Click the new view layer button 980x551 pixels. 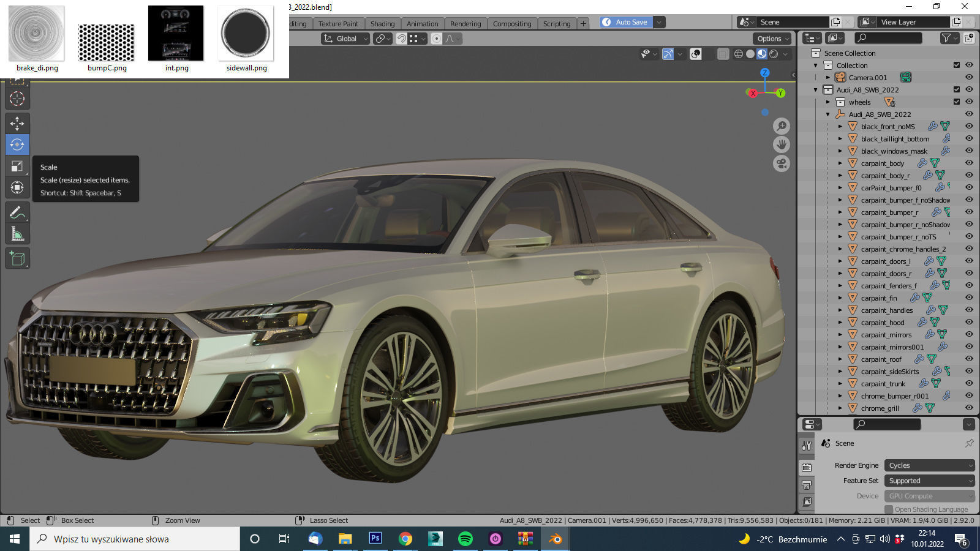[x=956, y=22]
